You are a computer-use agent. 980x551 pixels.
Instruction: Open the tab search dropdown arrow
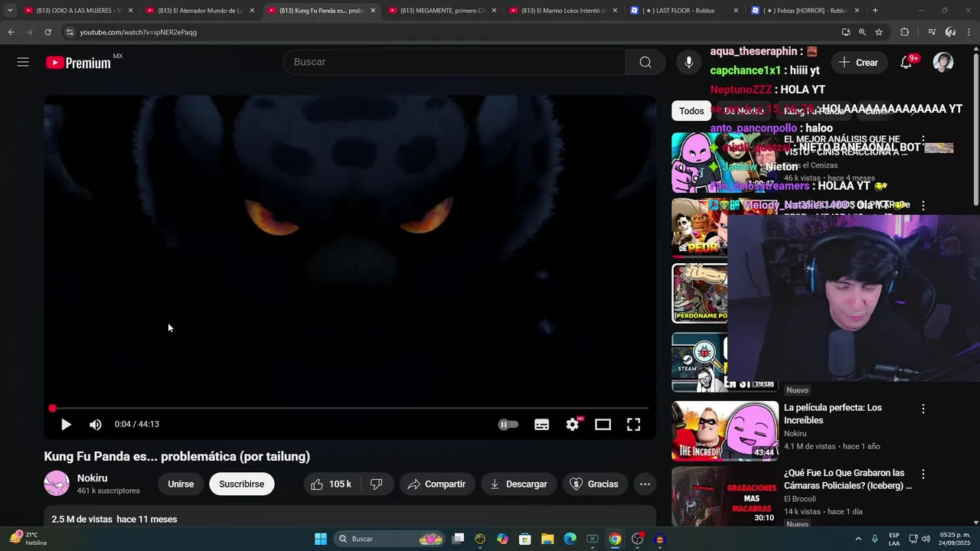pos(9,11)
